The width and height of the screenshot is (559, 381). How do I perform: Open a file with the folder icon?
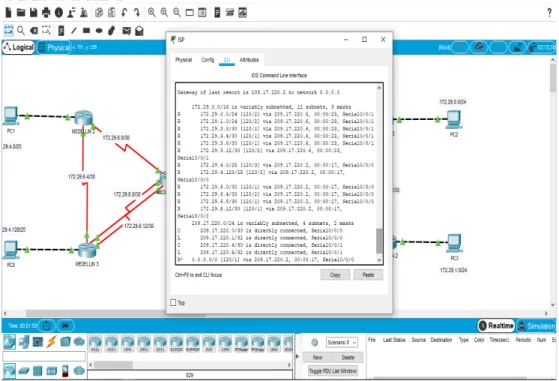point(21,13)
